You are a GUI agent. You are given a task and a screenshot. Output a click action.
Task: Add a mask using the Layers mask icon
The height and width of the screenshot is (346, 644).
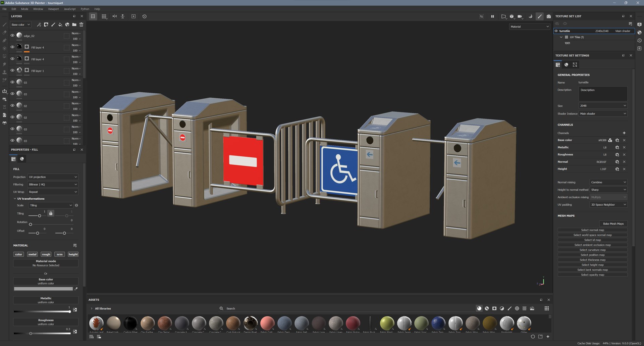coord(46,24)
